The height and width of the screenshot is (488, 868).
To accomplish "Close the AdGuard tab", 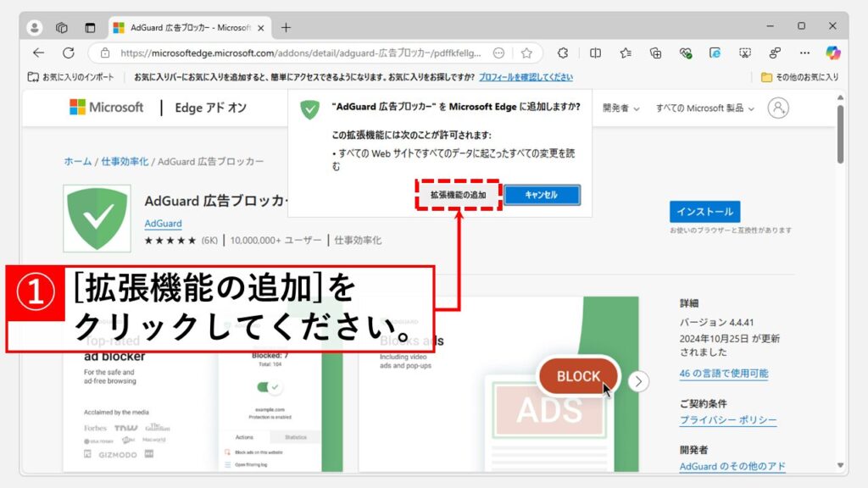I will 261,28.
